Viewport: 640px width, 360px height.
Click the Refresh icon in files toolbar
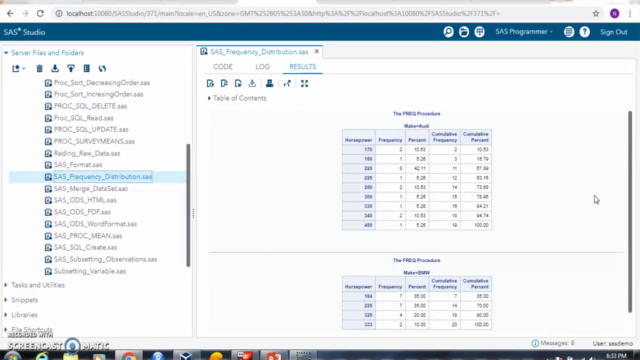coord(102,69)
